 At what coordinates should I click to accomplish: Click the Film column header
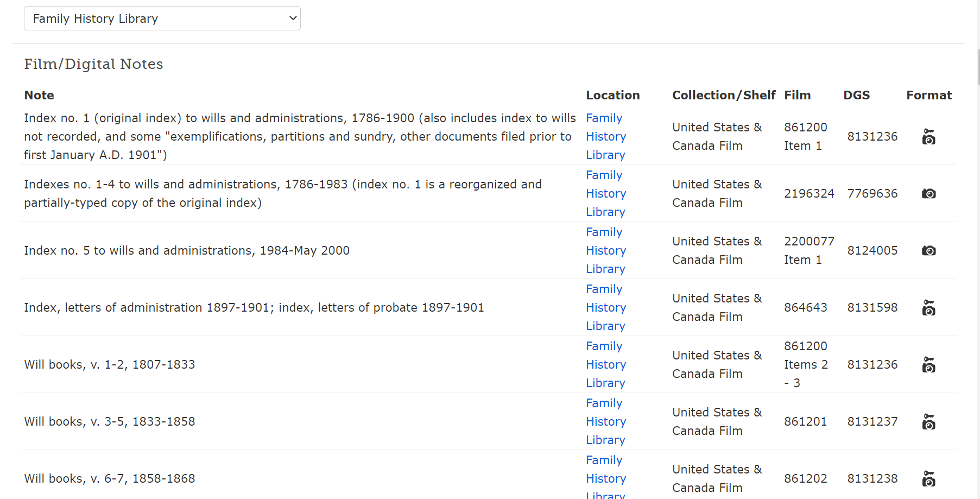click(x=797, y=95)
